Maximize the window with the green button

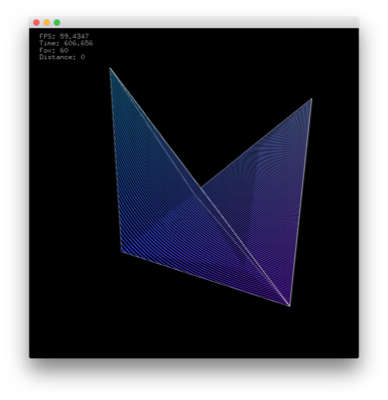coord(57,23)
